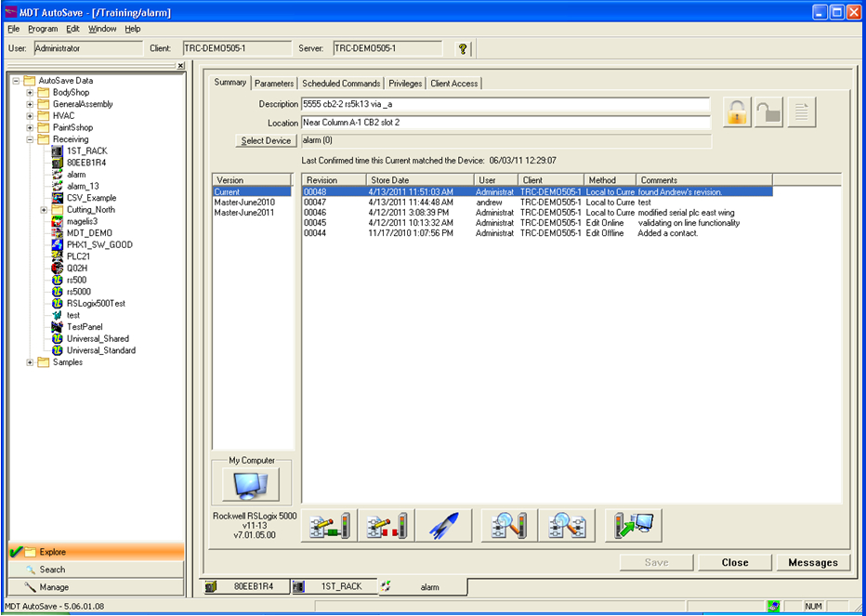The height and width of the screenshot is (616, 866).
Task: Collapse the Receiving folder
Action: coord(30,138)
